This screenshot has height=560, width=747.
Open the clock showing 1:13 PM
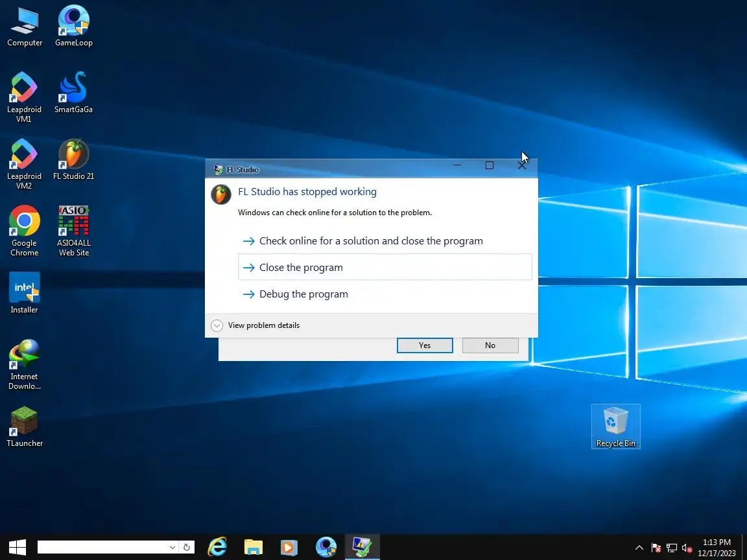pos(717,548)
